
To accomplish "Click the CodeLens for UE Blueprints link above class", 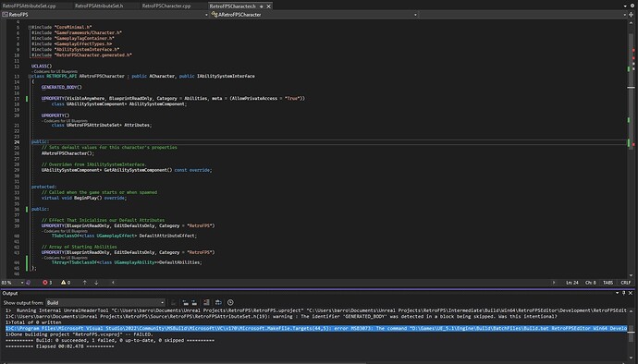I will pos(55,71).
